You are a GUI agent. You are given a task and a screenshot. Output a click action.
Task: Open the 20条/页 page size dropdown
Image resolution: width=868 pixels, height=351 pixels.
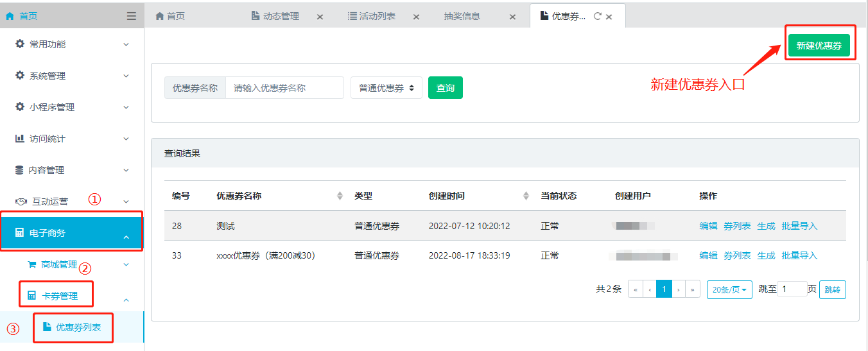pos(729,289)
